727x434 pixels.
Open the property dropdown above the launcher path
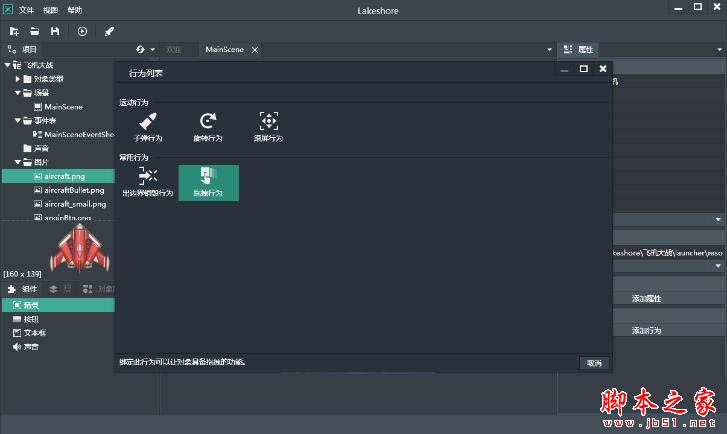(718, 219)
